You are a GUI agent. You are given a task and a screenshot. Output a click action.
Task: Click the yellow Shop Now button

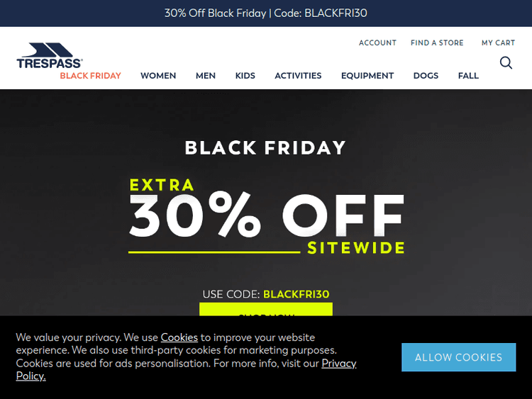266,310
